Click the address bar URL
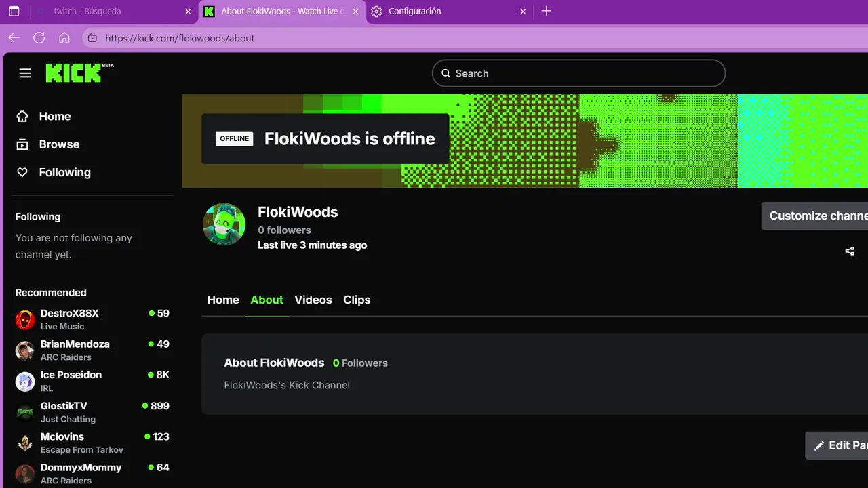Screen dimensions: 868x488 180,38
